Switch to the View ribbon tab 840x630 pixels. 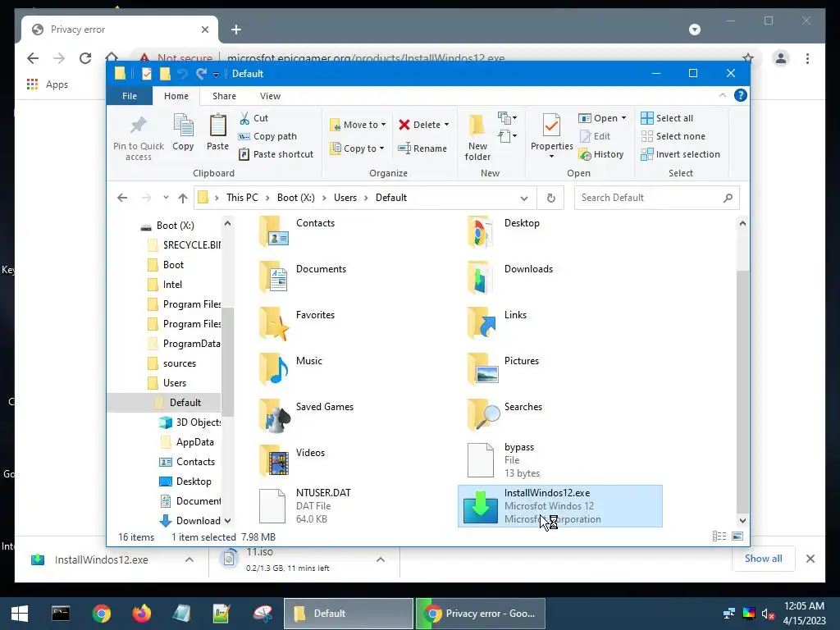tap(270, 96)
